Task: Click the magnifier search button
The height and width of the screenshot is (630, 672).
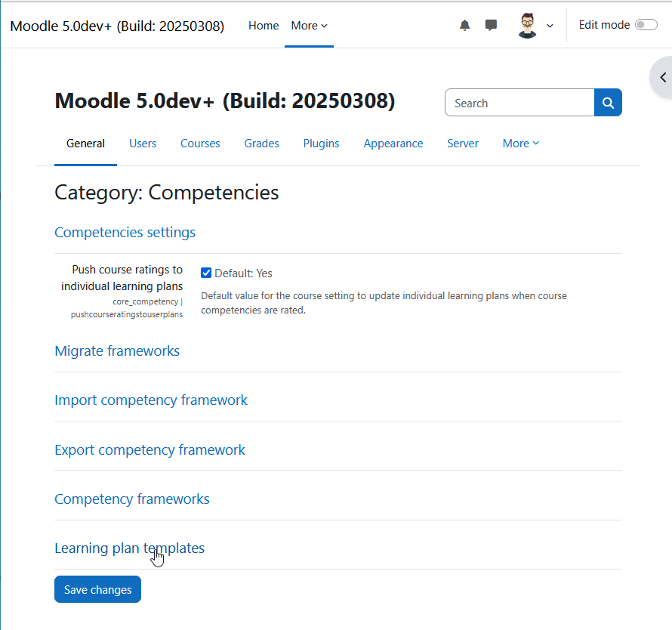Action: tap(608, 103)
